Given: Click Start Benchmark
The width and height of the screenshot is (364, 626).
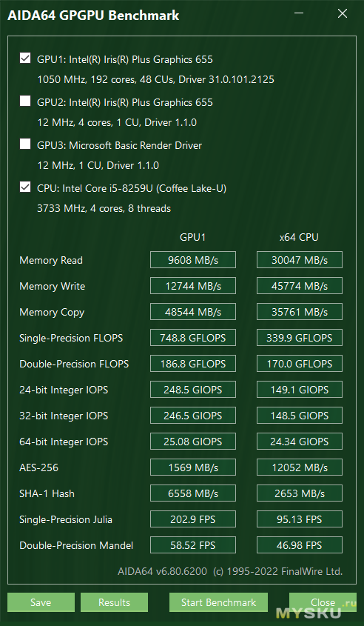Looking at the screenshot, I should [x=218, y=602].
